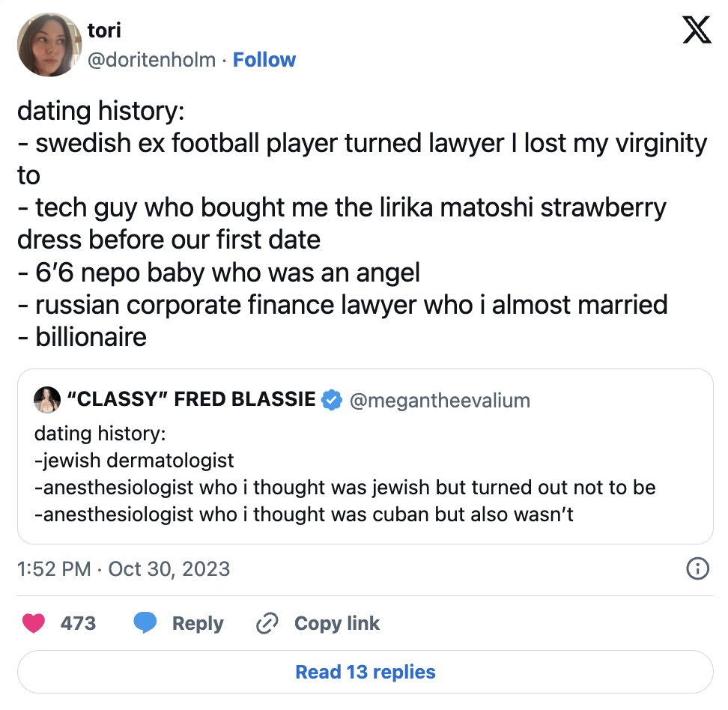Follow the @doritenholm account
728x710 pixels.
click(x=264, y=60)
